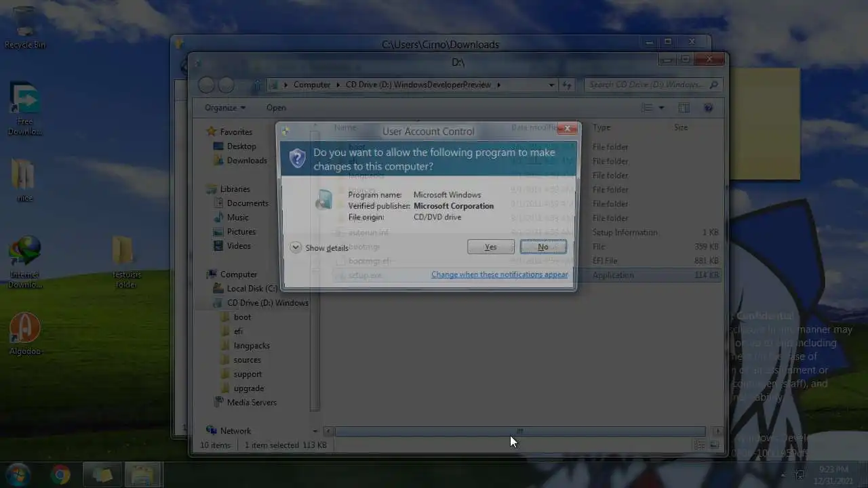Open the Algodoo desktop shortcut
This screenshot has width=868, height=488.
(25, 335)
